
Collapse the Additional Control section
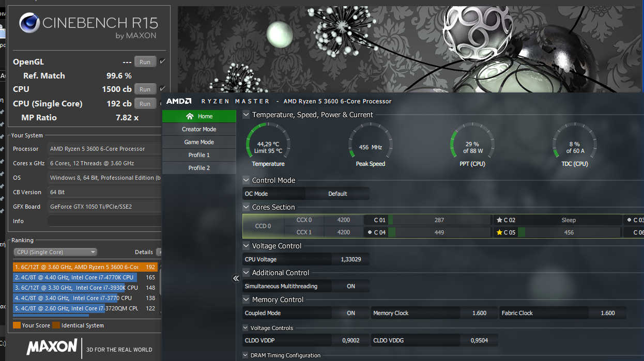coord(246,273)
